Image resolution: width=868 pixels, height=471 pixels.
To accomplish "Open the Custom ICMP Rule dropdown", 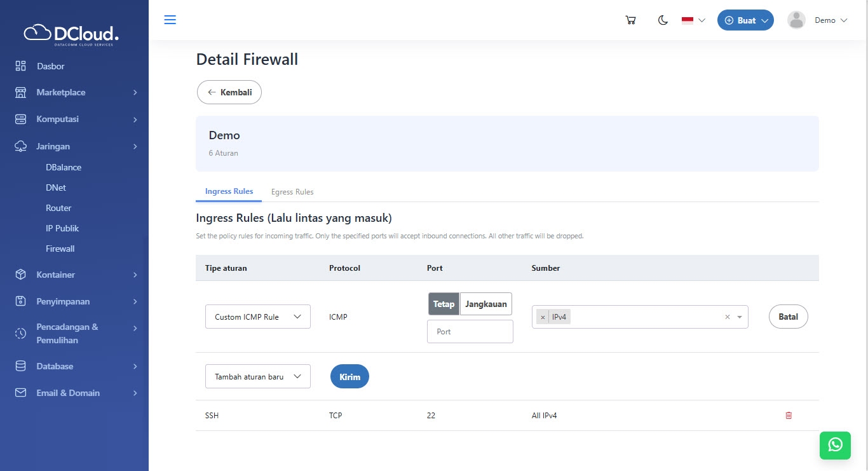I will [257, 317].
